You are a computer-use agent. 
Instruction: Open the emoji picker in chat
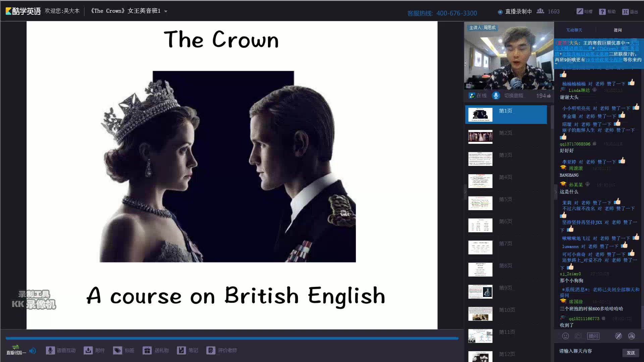click(x=566, y=336)
